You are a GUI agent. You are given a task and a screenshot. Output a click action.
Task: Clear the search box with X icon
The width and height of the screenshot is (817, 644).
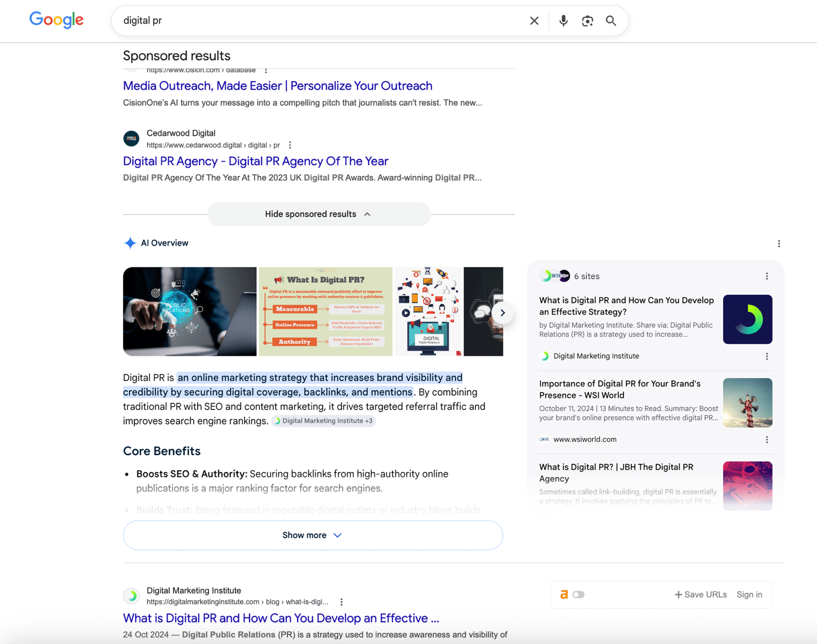point(534,21)
